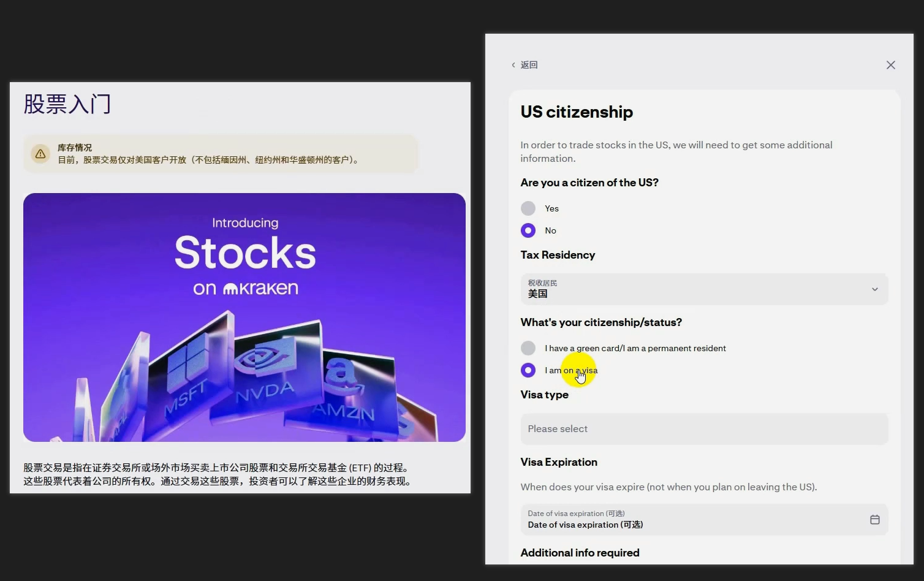Click the Kraken logo in the banner

pyautogui.click(x=260, y=288)
